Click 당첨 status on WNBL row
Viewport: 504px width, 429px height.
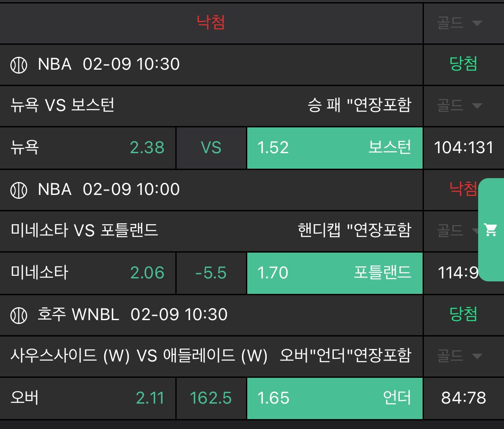(464, 315)
